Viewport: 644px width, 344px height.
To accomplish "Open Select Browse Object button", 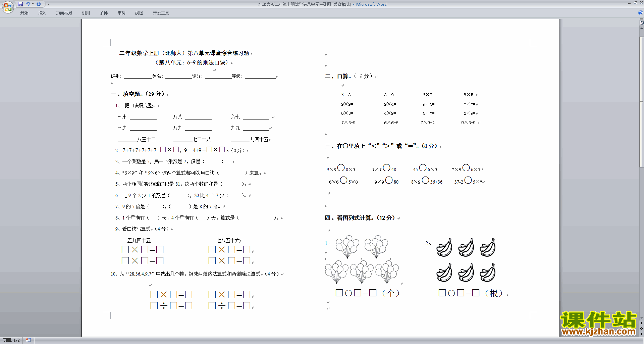I will point(641,329).
